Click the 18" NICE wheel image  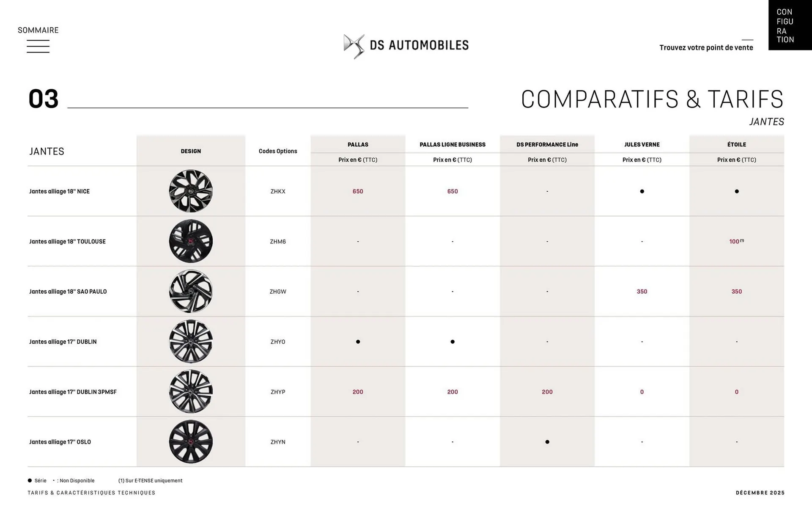pyautogui.click(x=191, y=191)
